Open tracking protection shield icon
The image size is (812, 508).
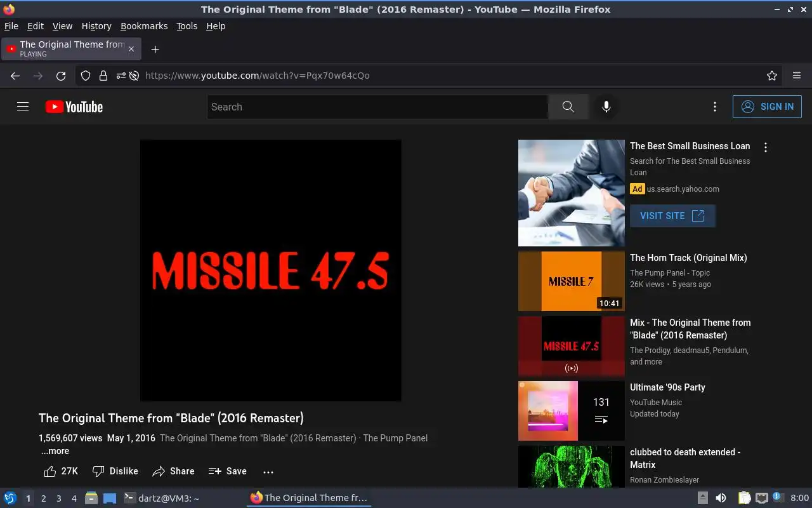click(x=86, y=76)
